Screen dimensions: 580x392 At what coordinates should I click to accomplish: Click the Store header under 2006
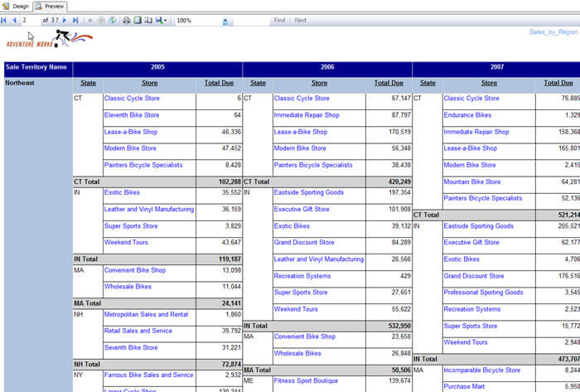(319, 83)
